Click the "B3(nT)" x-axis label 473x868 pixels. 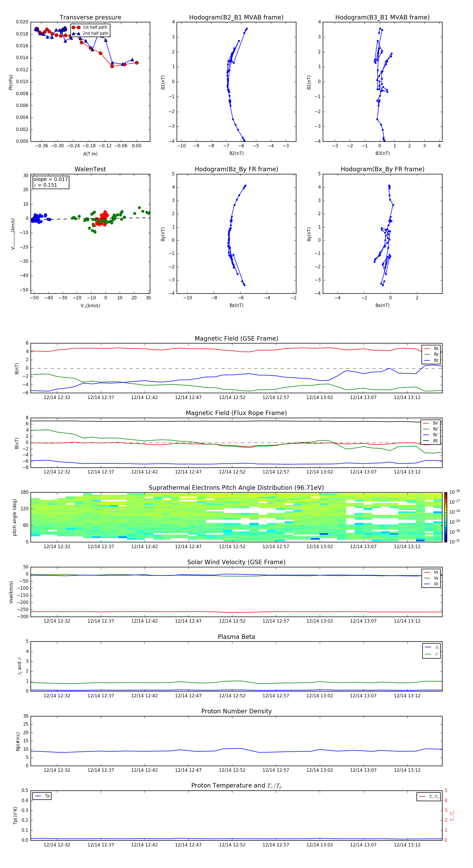[x=382, y=153]
